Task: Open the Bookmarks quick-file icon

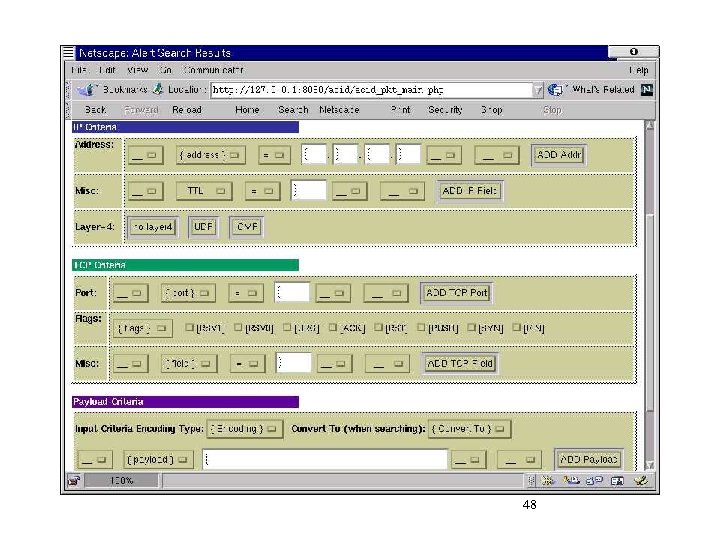Action: point(87,90)
